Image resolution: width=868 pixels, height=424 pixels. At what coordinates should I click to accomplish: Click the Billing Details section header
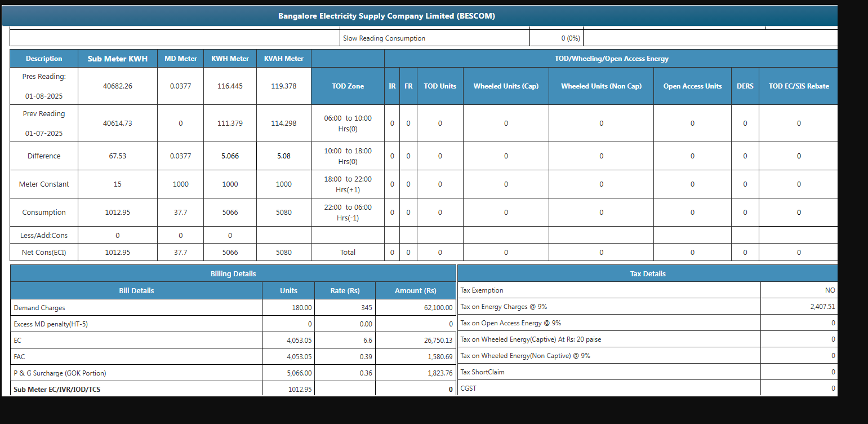coord(233,273)
